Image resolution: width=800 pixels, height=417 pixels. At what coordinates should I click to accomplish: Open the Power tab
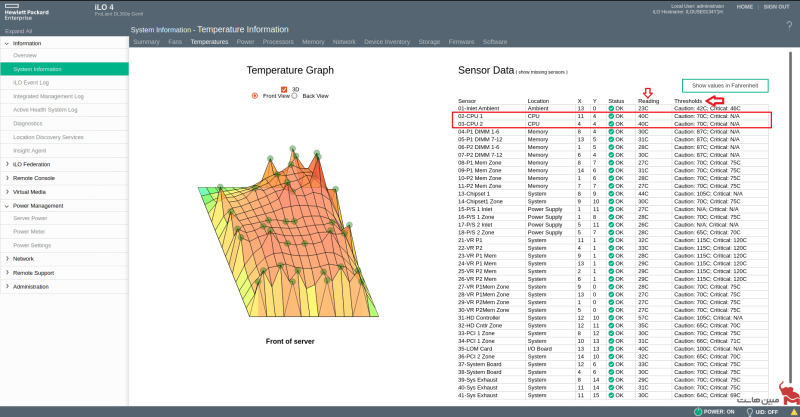(x=245, y=42)
